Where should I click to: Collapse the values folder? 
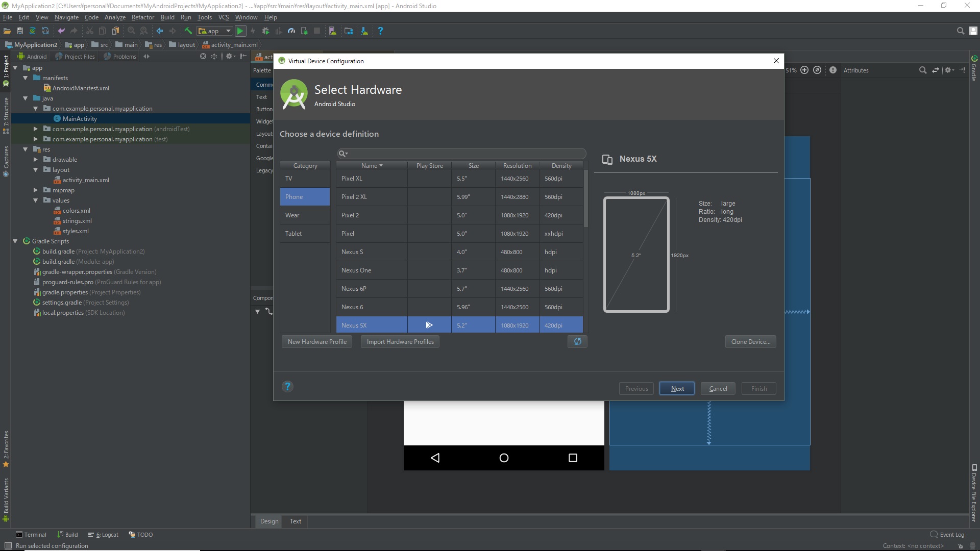tap(35, 201)
